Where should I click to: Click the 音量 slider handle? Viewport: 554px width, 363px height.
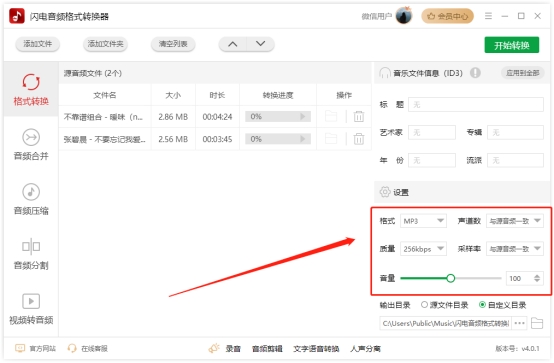[450, 278]
